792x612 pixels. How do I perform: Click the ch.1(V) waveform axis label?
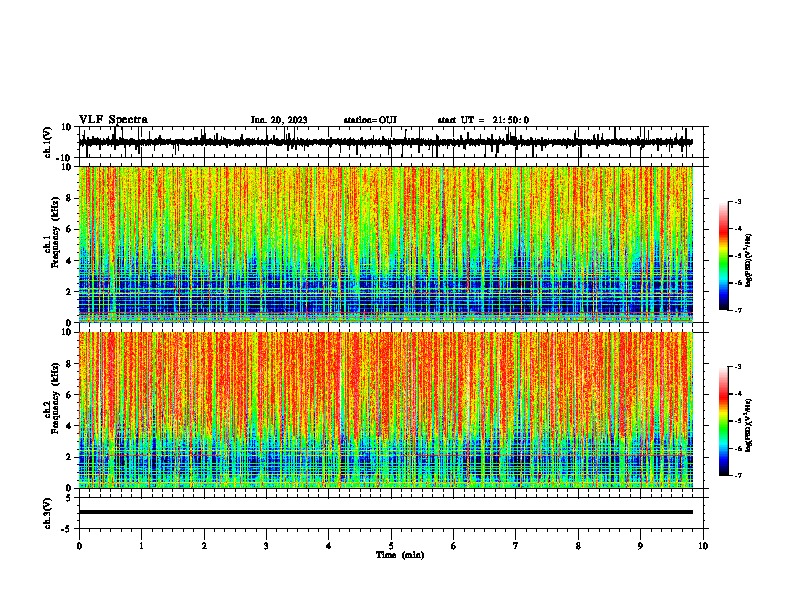coord(48,142)
